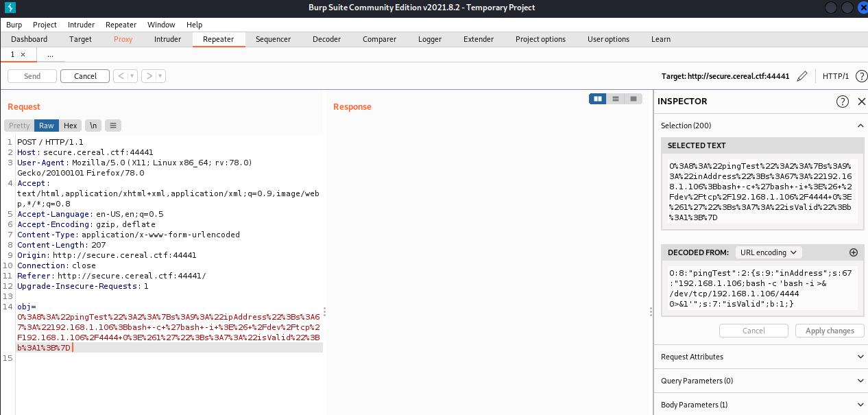The height and width of the screenshot is (415, 868).
Task: Click the Upgrade-Insecure-Requests header line
Action: point(82,286)
